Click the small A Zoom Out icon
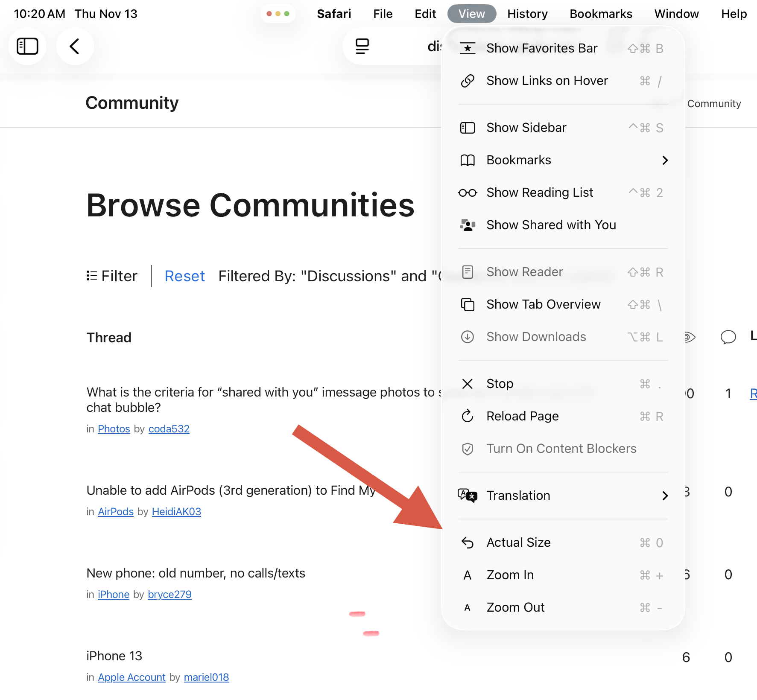This screenshot has width=757, height=700. click(468, 608)
